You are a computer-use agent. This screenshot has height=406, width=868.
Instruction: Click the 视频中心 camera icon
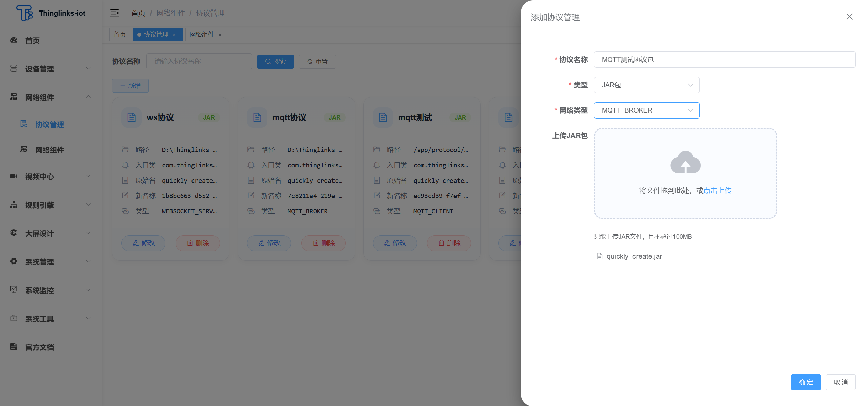tap(14, 176)
